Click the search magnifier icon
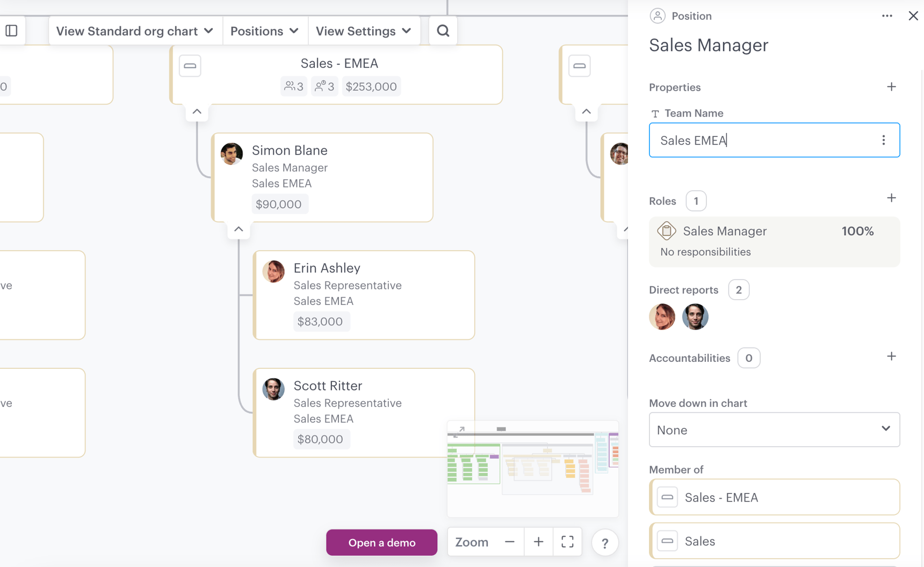The width and height of the screenshot is (924, 567). (x=443, y=31)
